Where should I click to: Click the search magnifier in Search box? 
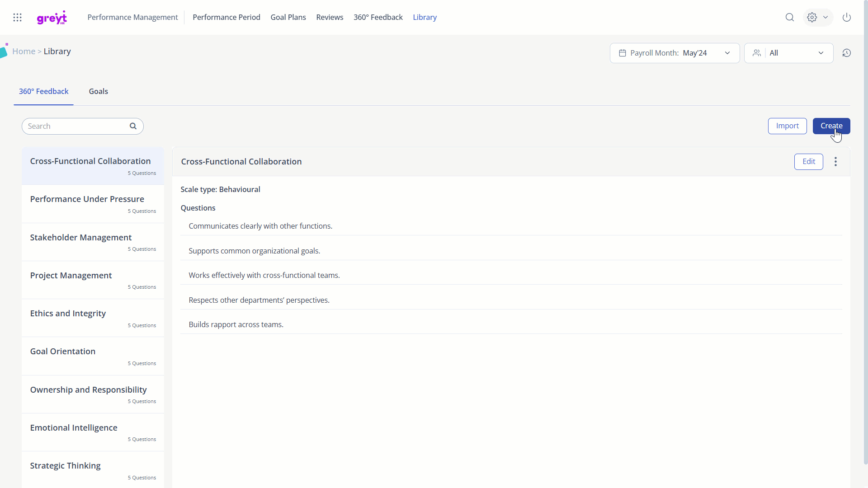pos(133,126)
